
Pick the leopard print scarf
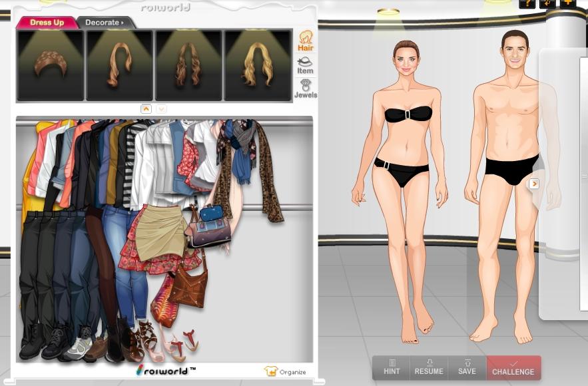pos(270,174)
